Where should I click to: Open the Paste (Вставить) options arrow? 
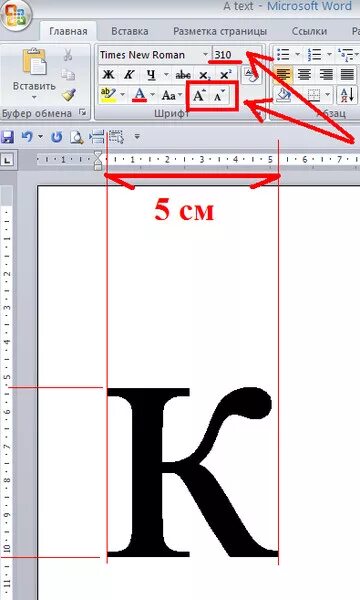[x=34, y=98]
